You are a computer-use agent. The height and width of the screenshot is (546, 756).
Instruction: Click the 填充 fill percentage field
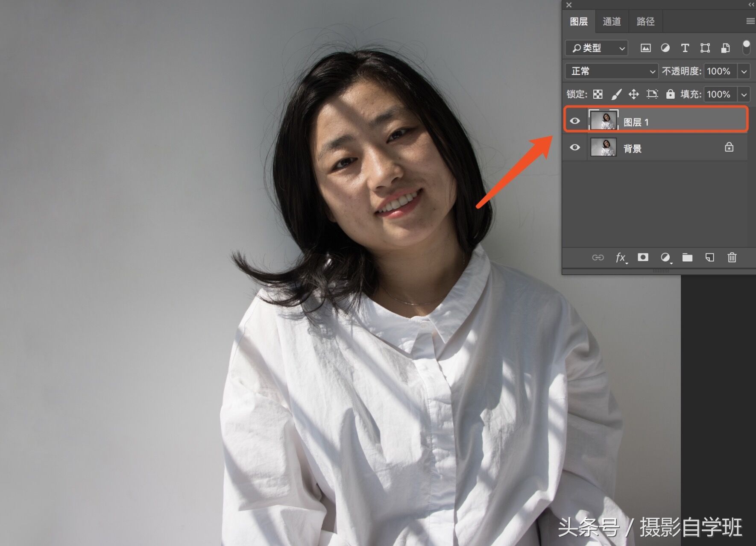[720, 94]
